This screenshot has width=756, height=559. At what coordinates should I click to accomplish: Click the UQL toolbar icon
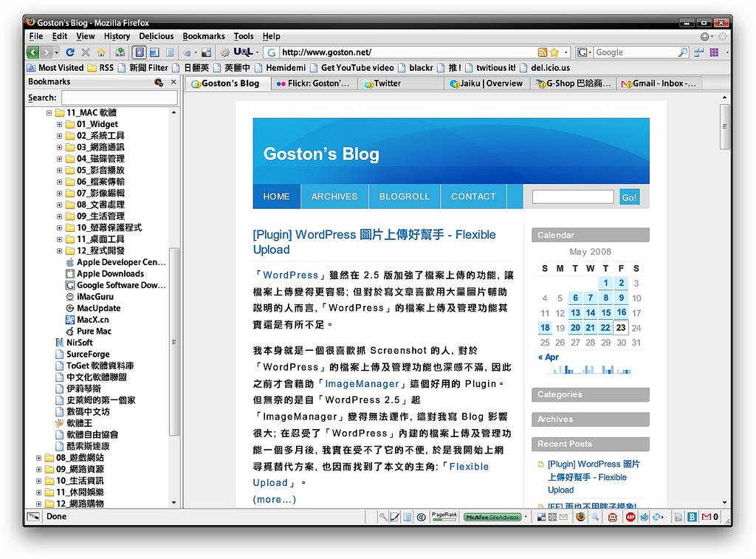tap(243, 52)
